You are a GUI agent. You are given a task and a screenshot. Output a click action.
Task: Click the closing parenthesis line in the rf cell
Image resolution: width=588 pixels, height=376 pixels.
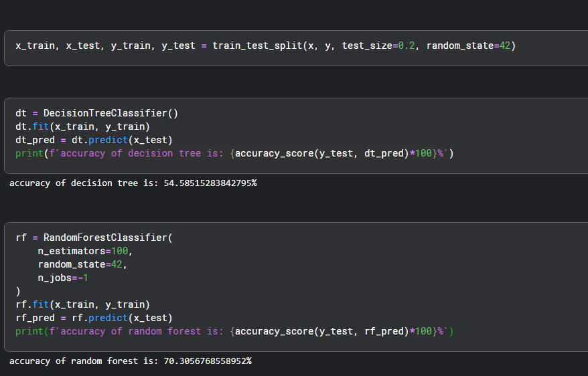(18, 291)
